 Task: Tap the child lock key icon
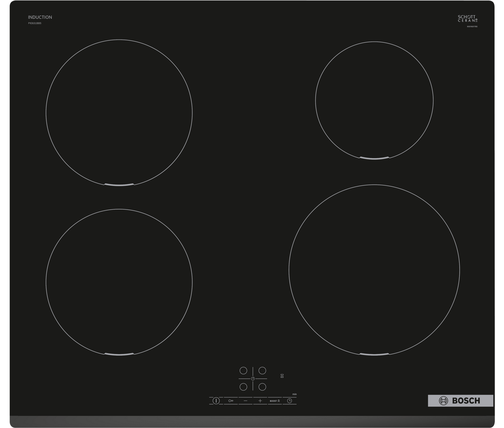coord(231,401)
